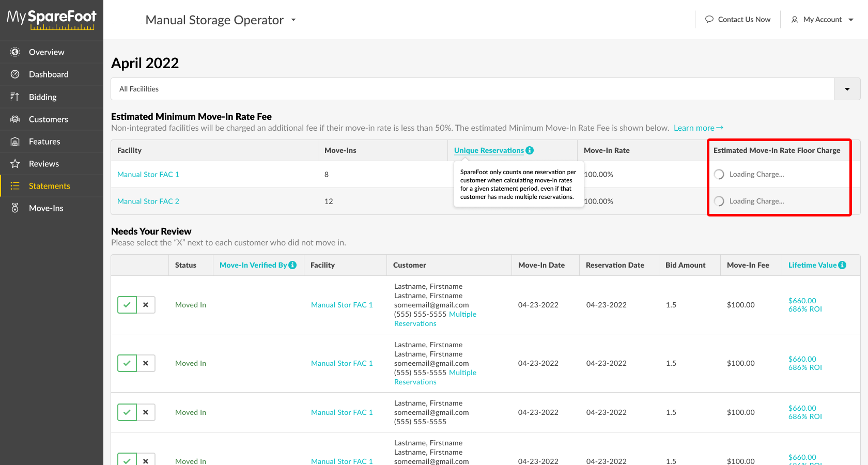Click the Customers people icon

[15, 119]
